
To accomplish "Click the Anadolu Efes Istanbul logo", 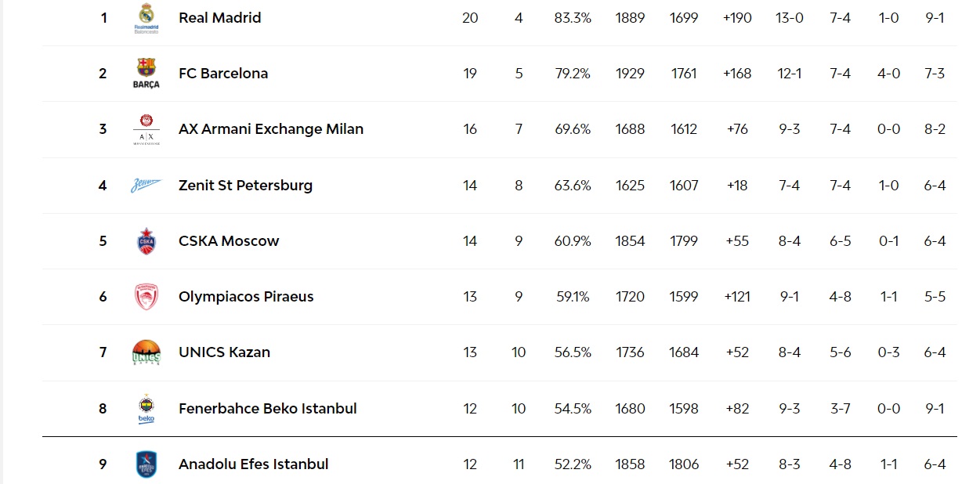I will click(146, 464).
